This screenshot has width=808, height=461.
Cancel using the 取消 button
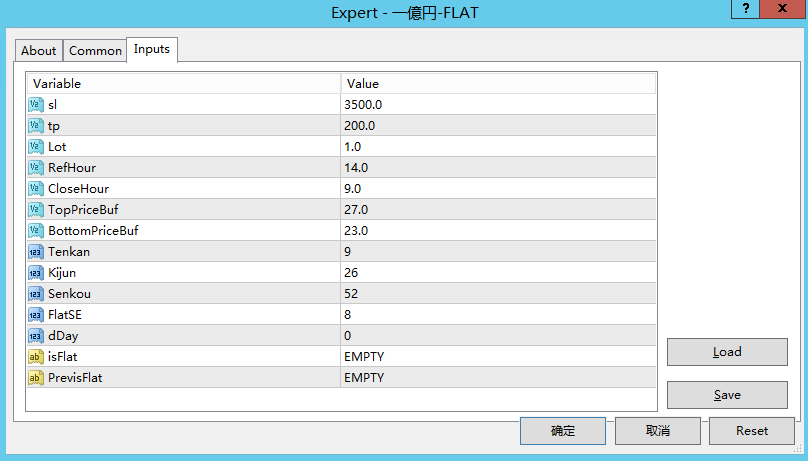coord(657,431)
